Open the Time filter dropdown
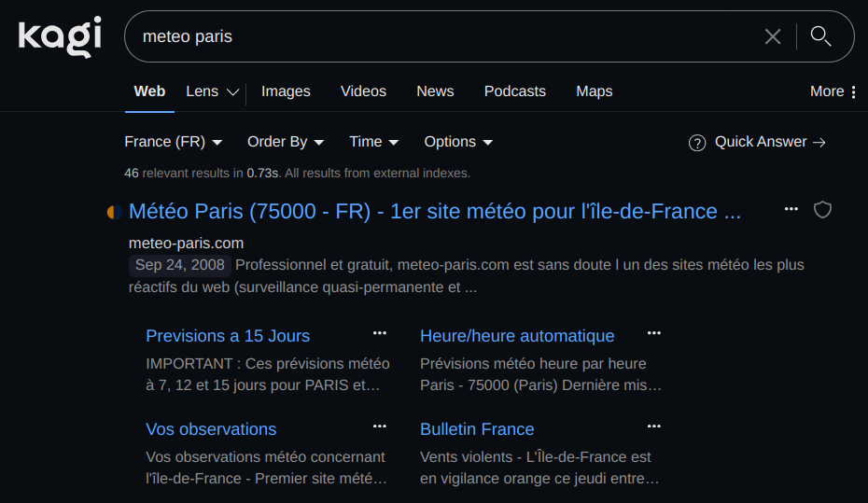Image resolution: width=868 pixels, height=503 pixels. [373, 142]
